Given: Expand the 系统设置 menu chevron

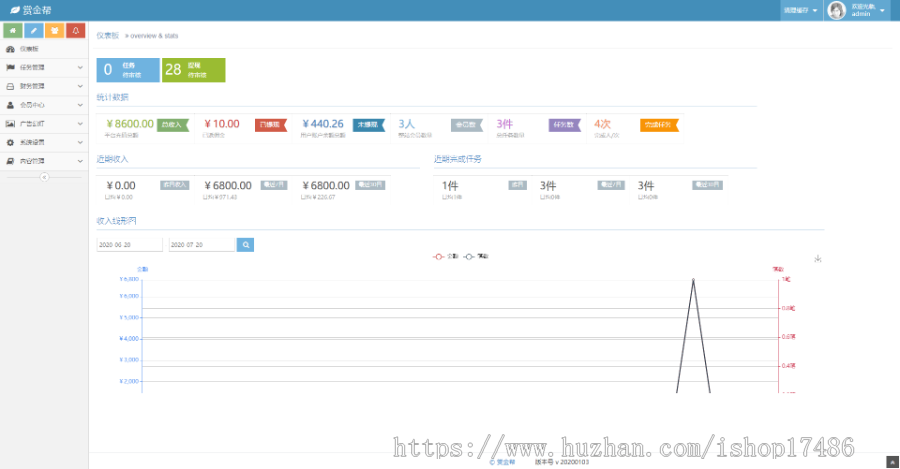Looking at the screenshot, I should pos(80,142).
